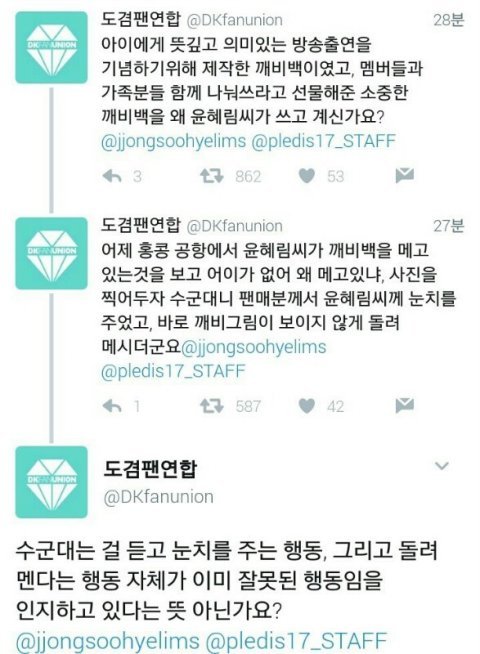The image size is (480, 654).
Task: Retweet the first tweet with 862 retweets
Action: (212, 176)
